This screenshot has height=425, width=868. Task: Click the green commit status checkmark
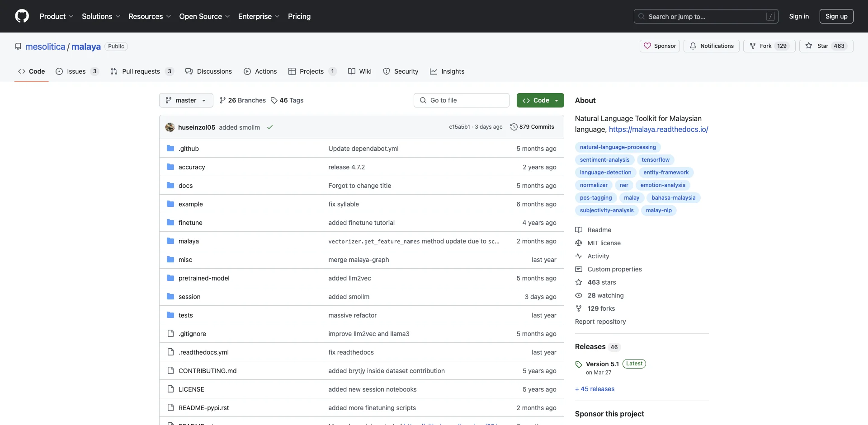point(270,127)
